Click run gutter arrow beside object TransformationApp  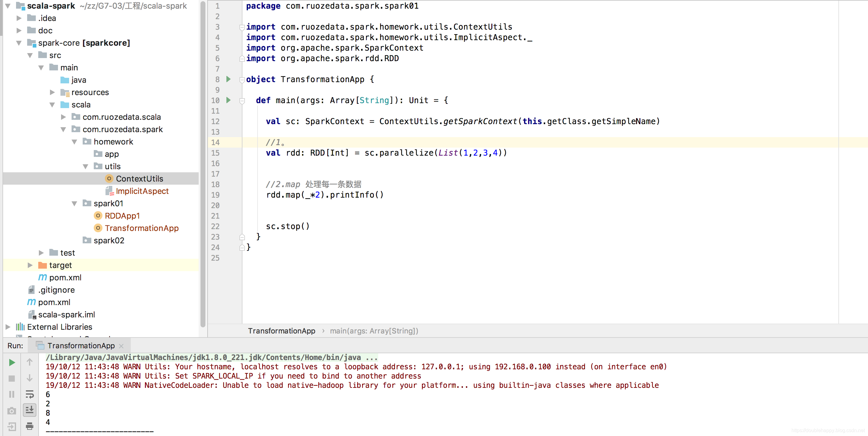click(x=229, y=79)
